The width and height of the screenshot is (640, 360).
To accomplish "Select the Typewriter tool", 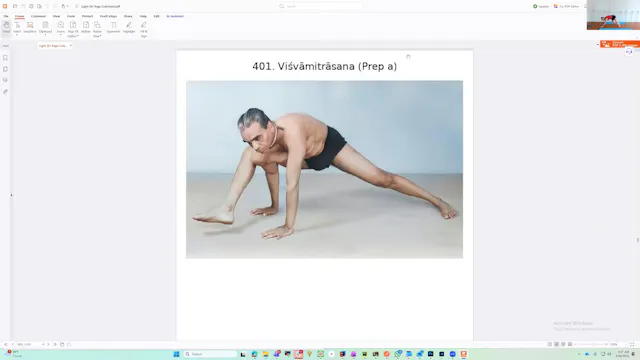I will click(113, 27).
